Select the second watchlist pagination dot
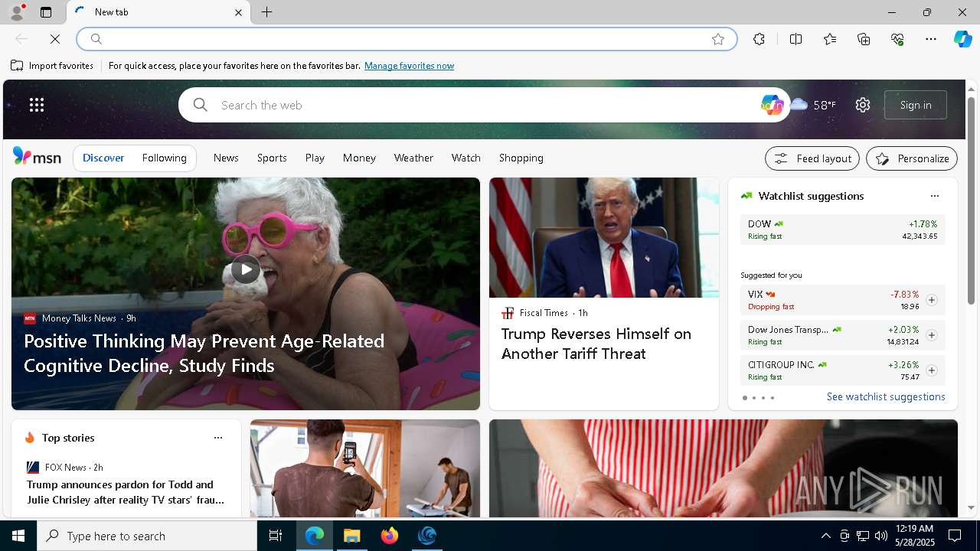Screen dimensions: 980x551 753,398
